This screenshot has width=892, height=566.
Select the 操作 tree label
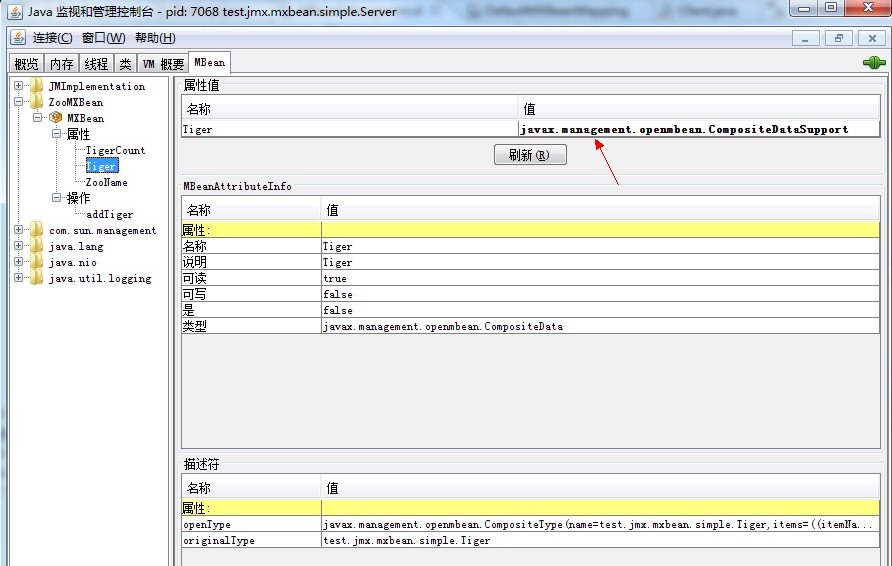click(79, 198)
